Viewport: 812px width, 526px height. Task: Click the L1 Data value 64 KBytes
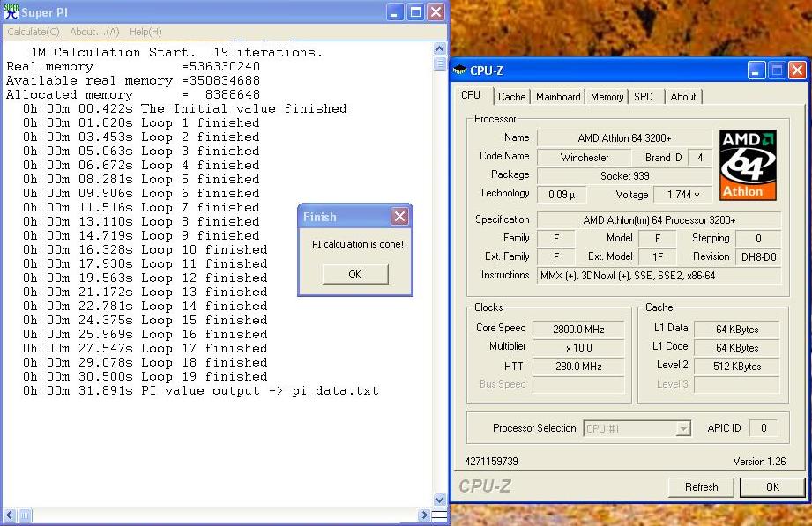click(736, 330)
